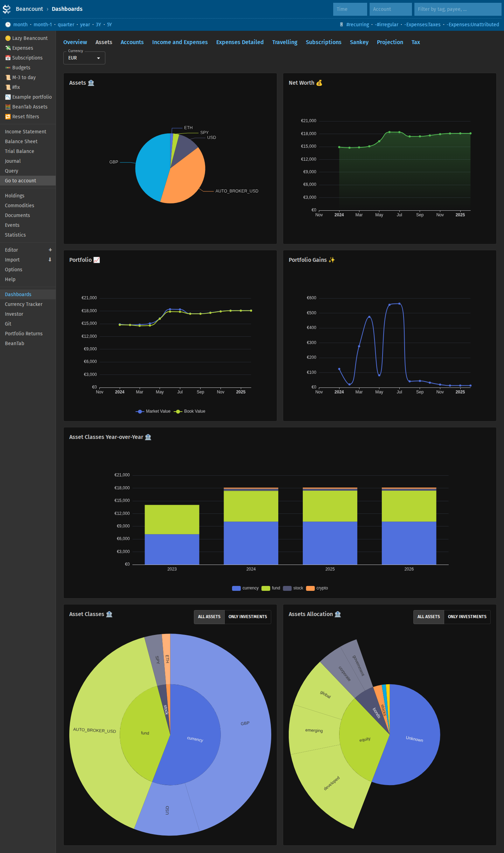Screen dimensions: 504x853
Task: Click the filter icon before #recurring
Action: 341,25
